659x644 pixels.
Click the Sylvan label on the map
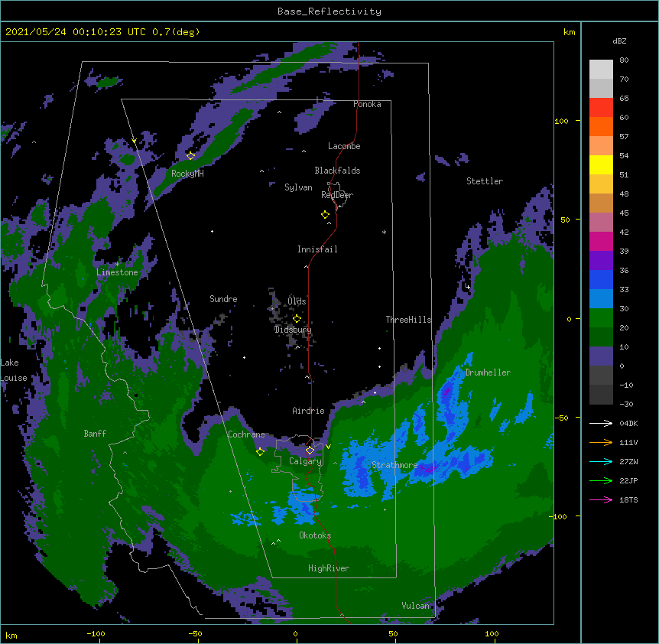coord(298,187)
